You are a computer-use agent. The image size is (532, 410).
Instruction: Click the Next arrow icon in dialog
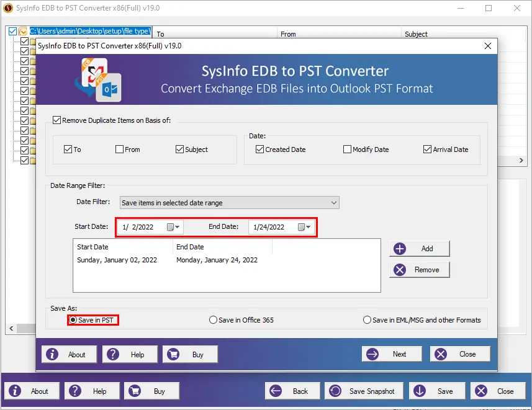(372, 354)
